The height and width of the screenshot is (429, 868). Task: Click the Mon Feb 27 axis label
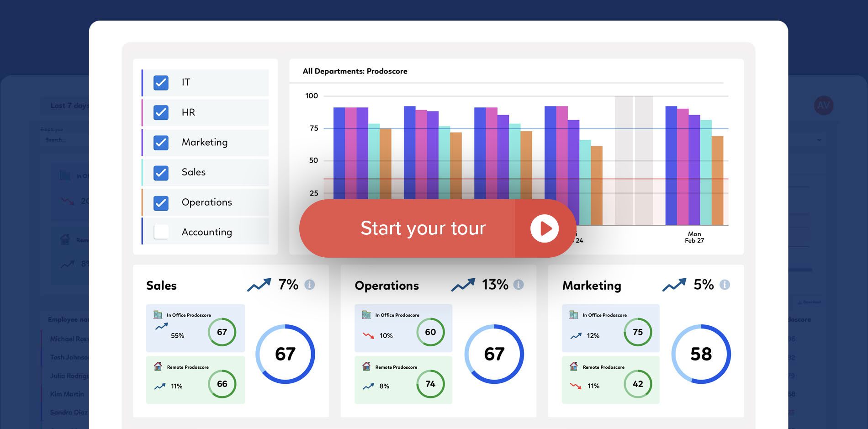694,237
